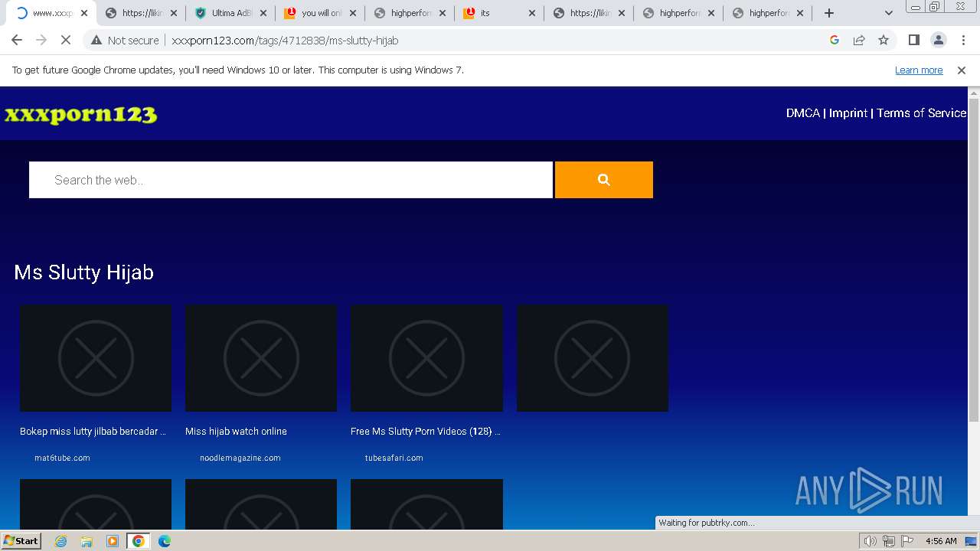Stop loading the page in Chrome
Screen dimensions: 980x551
coord(66,40)
